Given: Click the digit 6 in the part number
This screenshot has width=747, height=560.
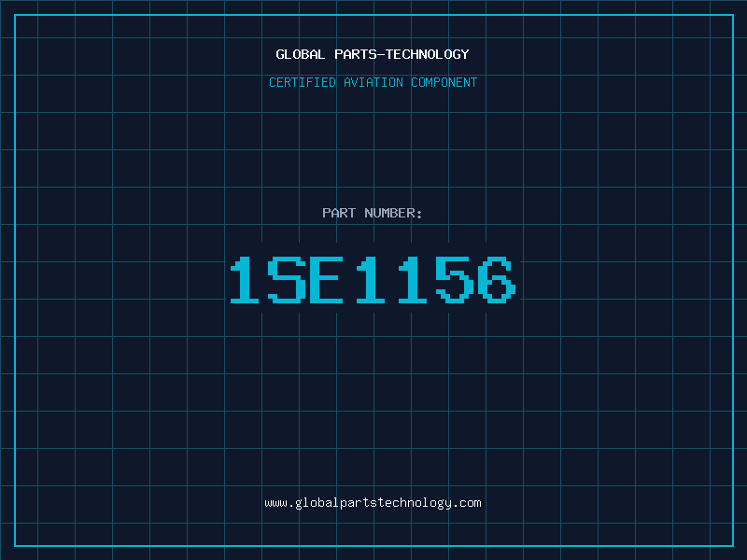Looking at the screenshot, I should [496, 280].
